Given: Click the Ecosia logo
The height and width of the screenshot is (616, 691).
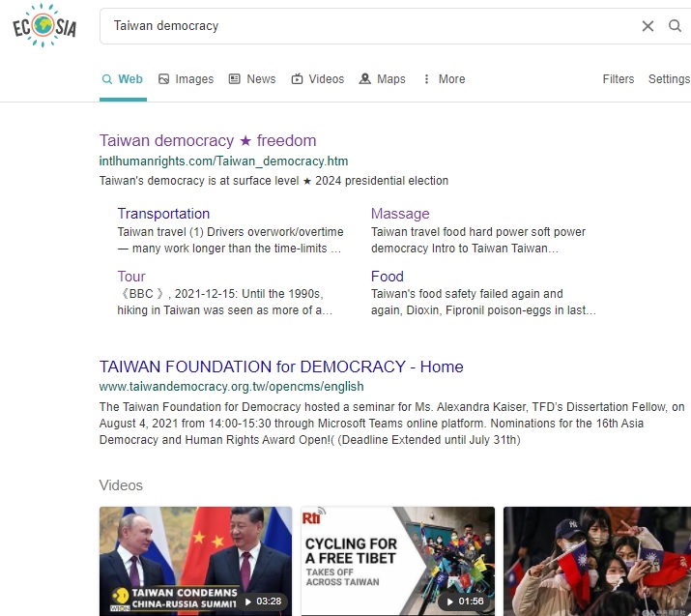Looking at the screenshot, I should pos(44,26).
